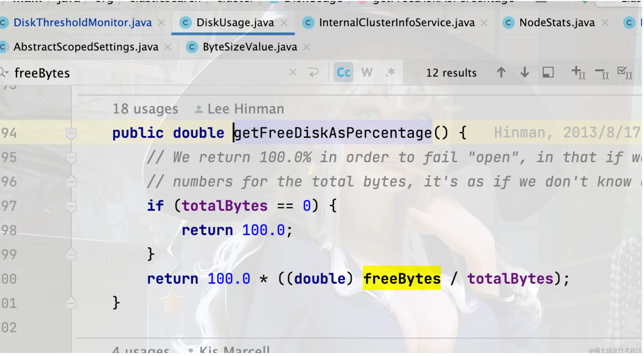Viewport: 644px width, 356px height.
Task: Toggle Words (W) search option
Action: tap(367, 72)
